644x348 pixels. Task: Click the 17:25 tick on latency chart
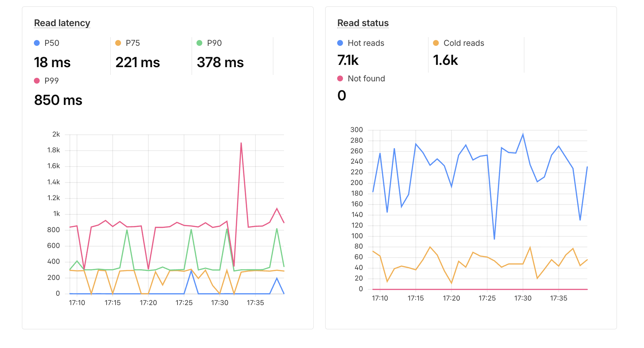pyautogui.click(x=184, y=303)
